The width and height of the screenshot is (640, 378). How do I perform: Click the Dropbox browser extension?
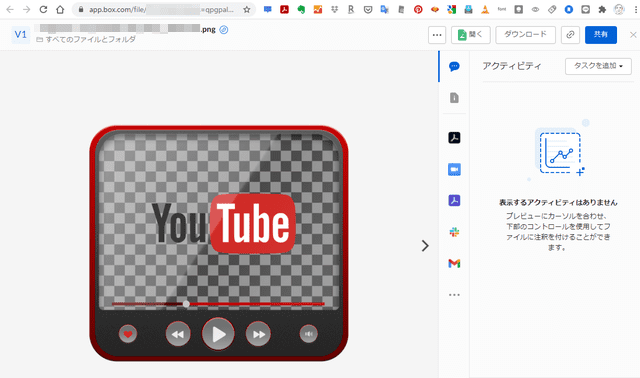click(335, 9)
